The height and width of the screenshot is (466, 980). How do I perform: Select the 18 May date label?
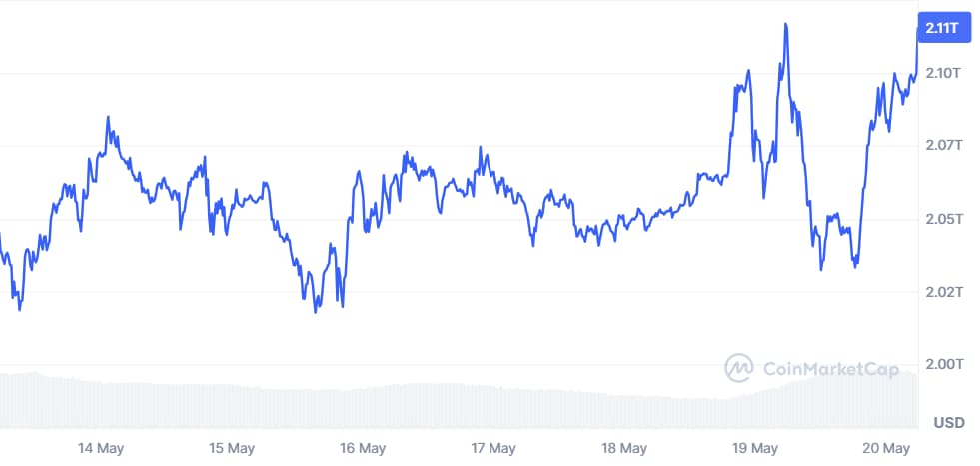coord(623,448)
